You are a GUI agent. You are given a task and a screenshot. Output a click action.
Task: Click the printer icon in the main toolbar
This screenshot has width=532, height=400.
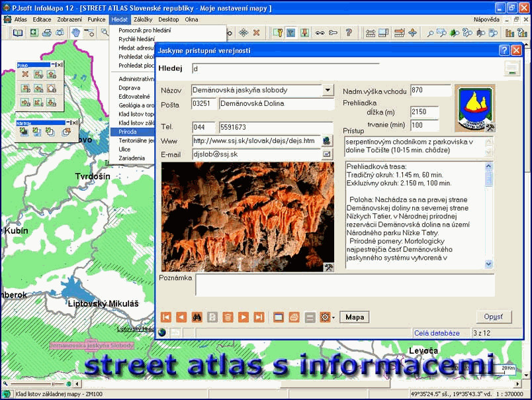47,32
